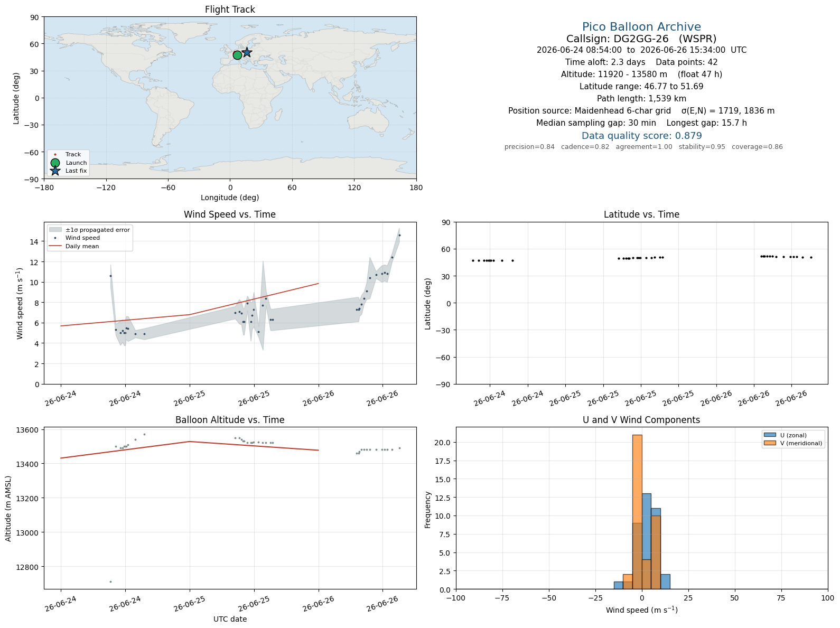The height and width of the screenshot is (628, 840).
Task: Select the Path length 1,539 km text
Action: (x=641, y=99)
